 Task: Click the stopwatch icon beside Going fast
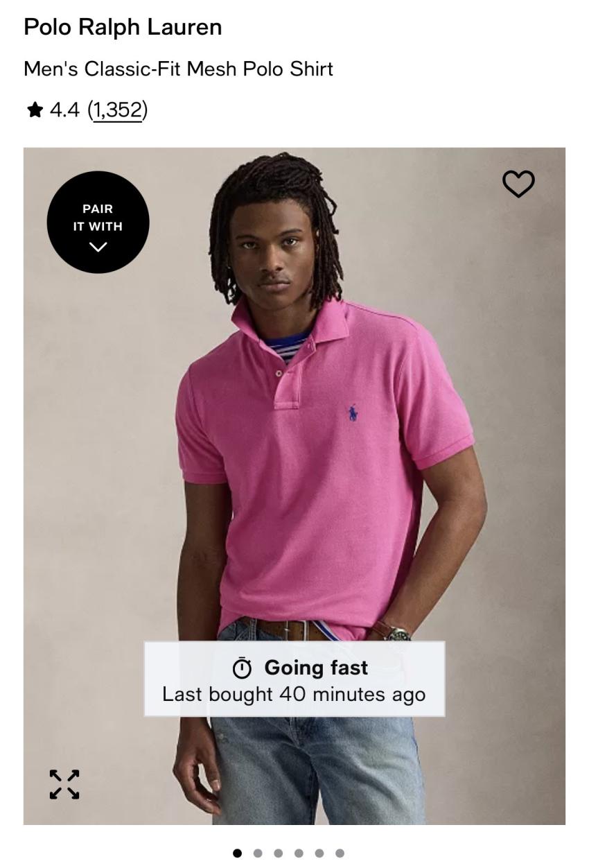click(x=242, y=668)
